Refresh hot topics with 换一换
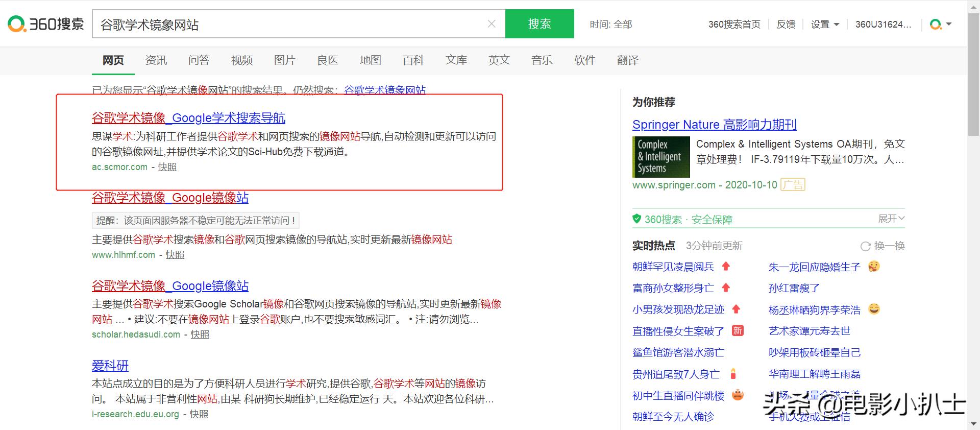This screenshot has height=430, width=980. click(x=883, y=246)
